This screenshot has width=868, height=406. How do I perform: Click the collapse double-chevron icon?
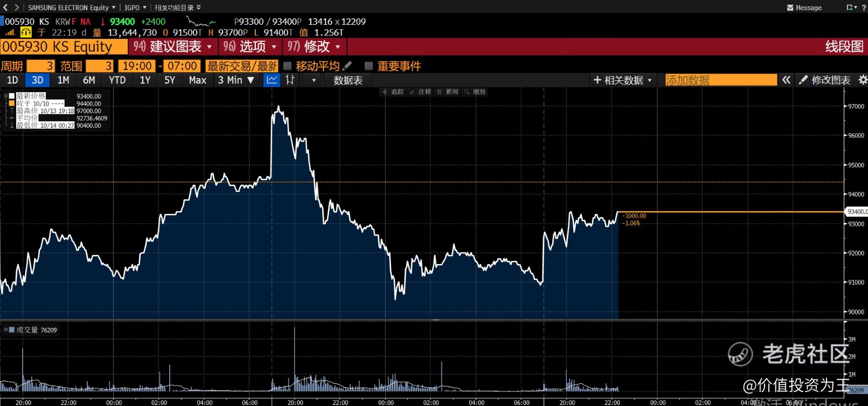click(x=787, y=80)
